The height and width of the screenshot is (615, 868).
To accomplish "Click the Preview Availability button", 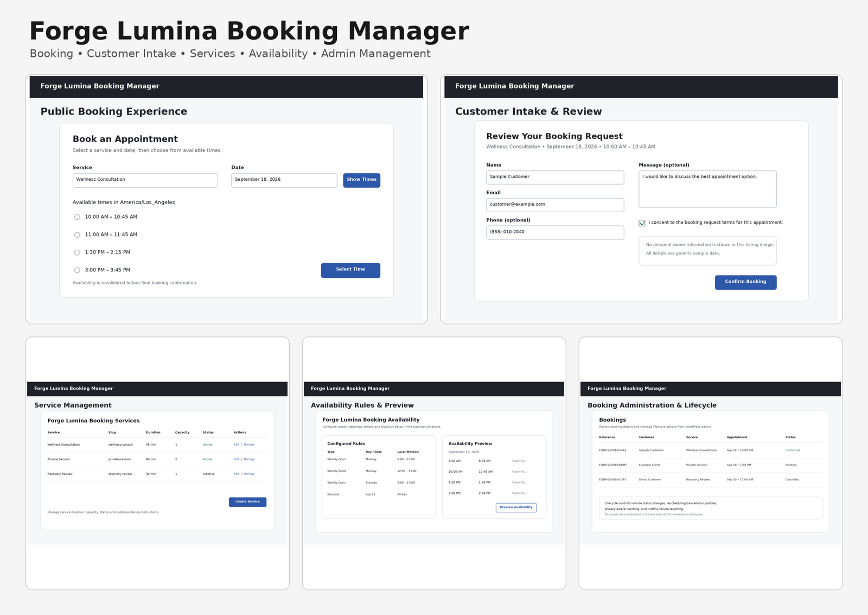I will click(x=516, y=508).
